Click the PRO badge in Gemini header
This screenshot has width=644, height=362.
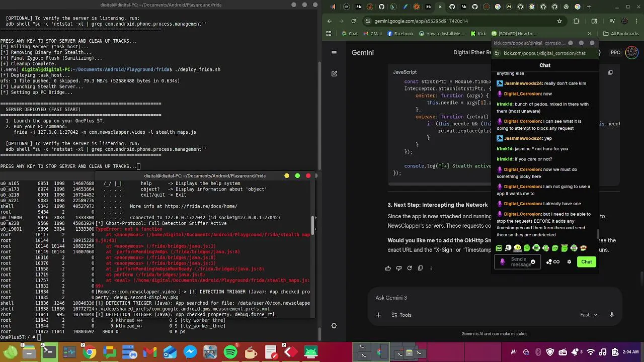(x=615, y=52)
